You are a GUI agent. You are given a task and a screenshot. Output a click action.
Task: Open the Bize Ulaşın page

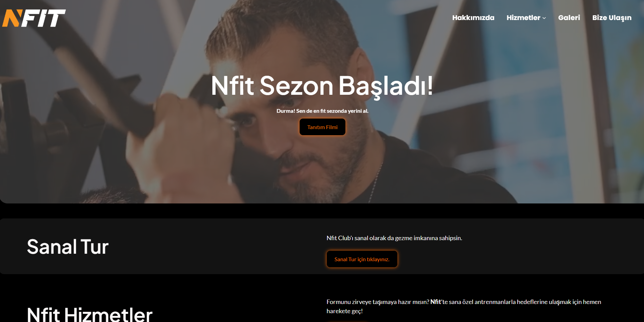coord(612,18)
